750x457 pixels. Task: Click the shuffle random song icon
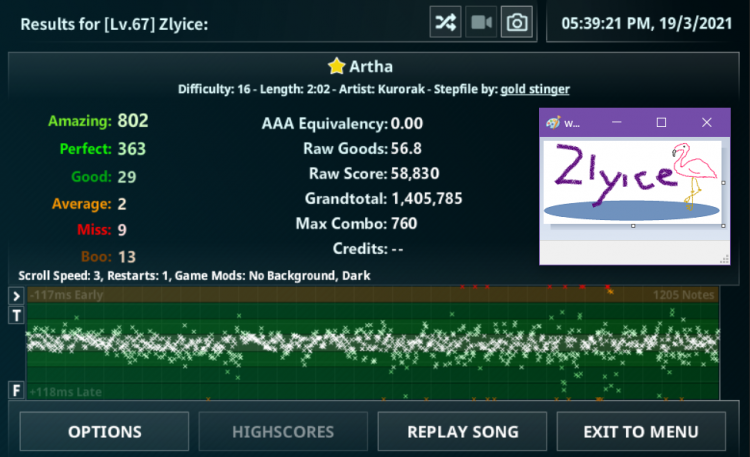(445, 22)
